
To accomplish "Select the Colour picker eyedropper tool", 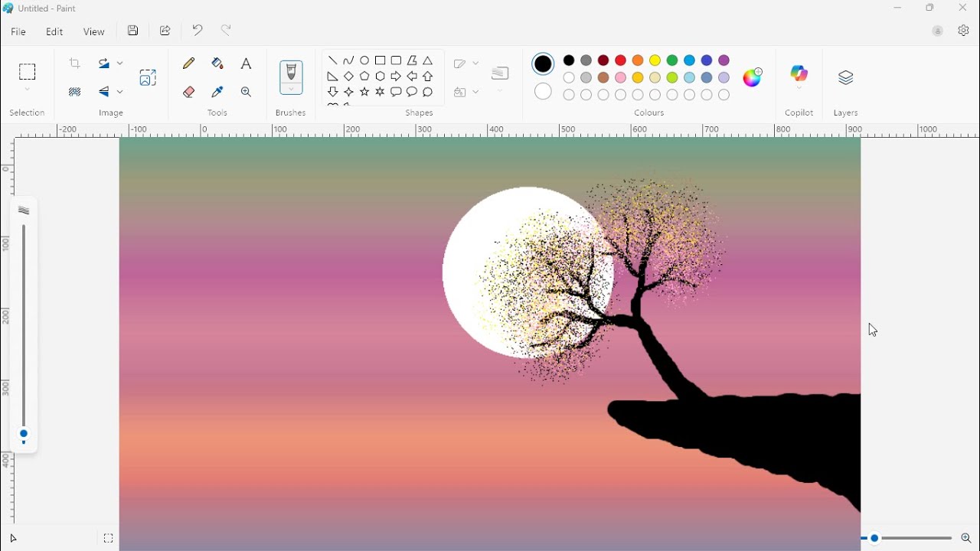I will click(x=217, y=92).
